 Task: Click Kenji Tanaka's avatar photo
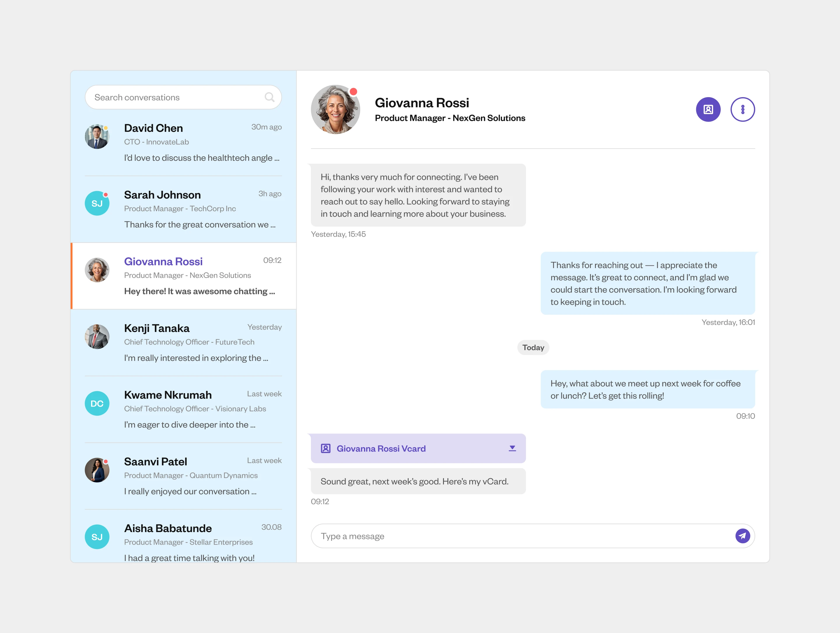(x=97, y=336)
